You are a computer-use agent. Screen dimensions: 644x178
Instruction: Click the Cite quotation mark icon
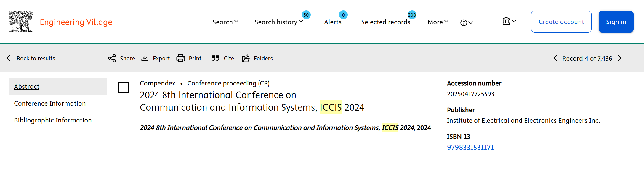point(216,58)
